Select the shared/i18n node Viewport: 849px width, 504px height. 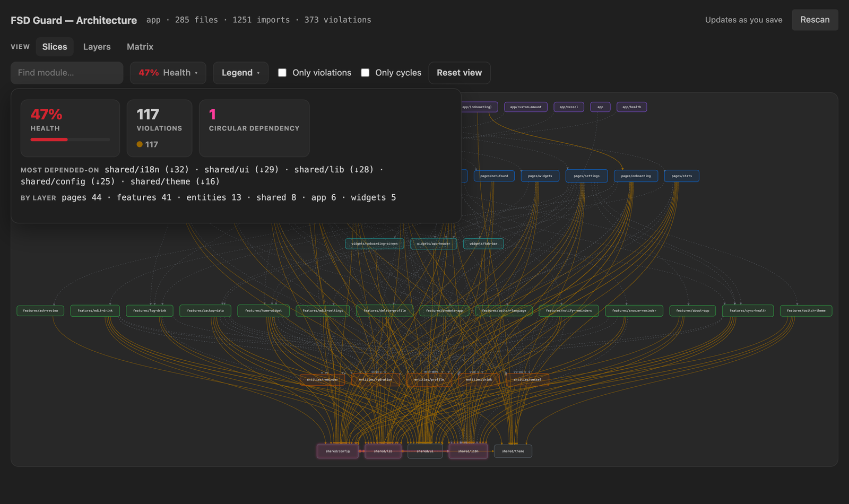[468, 451]
